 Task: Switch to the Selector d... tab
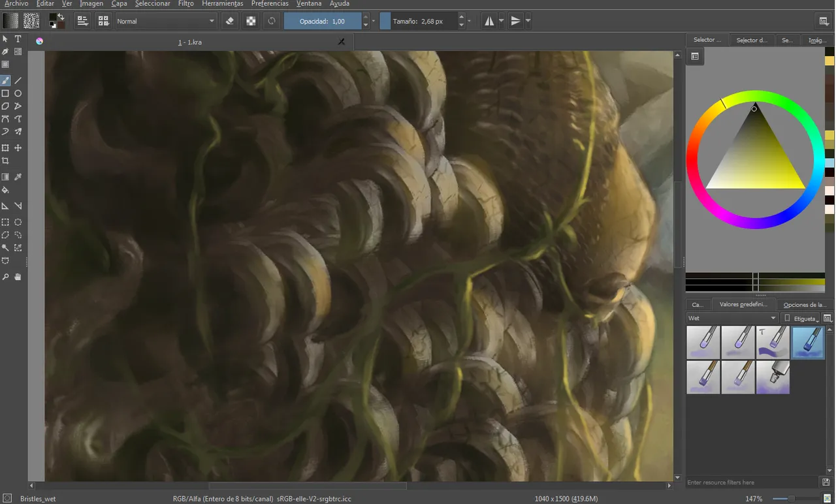pos(752,40)
